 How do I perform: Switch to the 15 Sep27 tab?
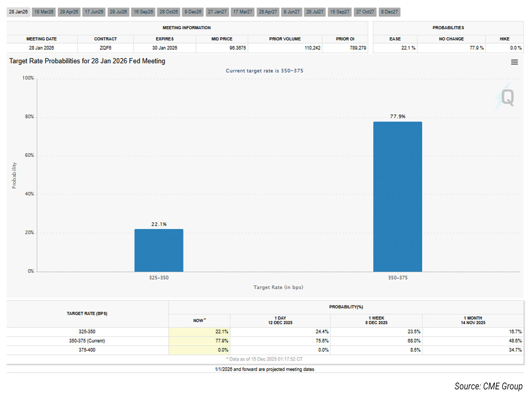pos(340,12)
